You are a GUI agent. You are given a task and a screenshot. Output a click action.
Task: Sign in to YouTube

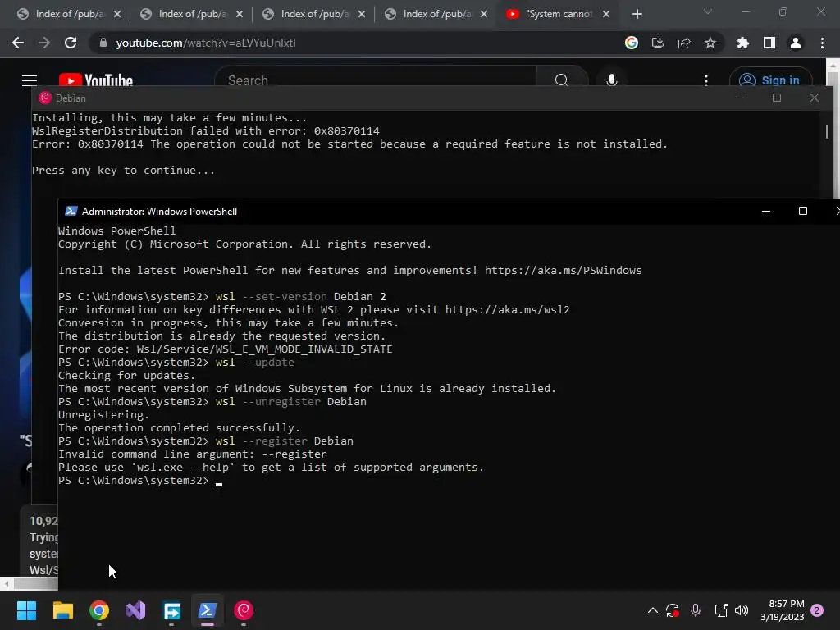(770, 80)
